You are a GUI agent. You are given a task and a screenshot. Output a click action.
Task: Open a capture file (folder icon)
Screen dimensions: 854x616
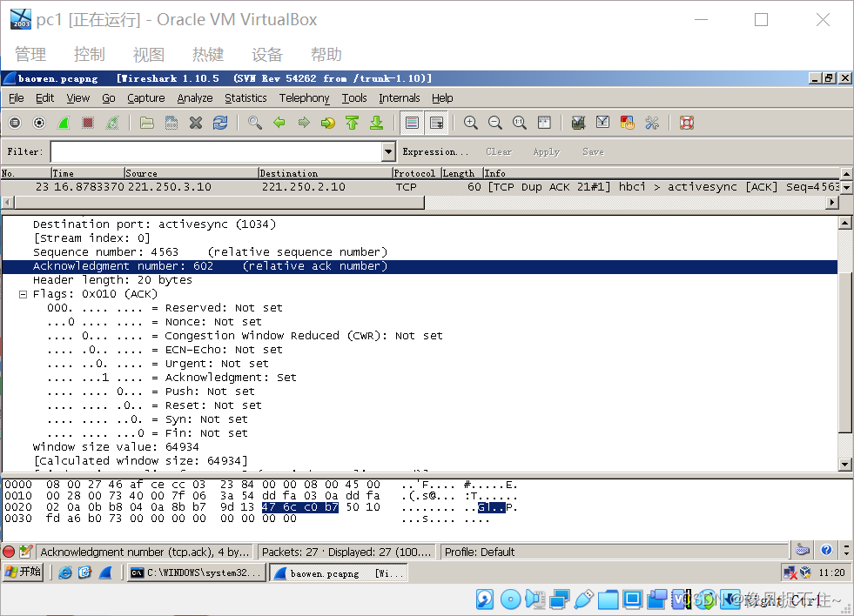point(146,123)
